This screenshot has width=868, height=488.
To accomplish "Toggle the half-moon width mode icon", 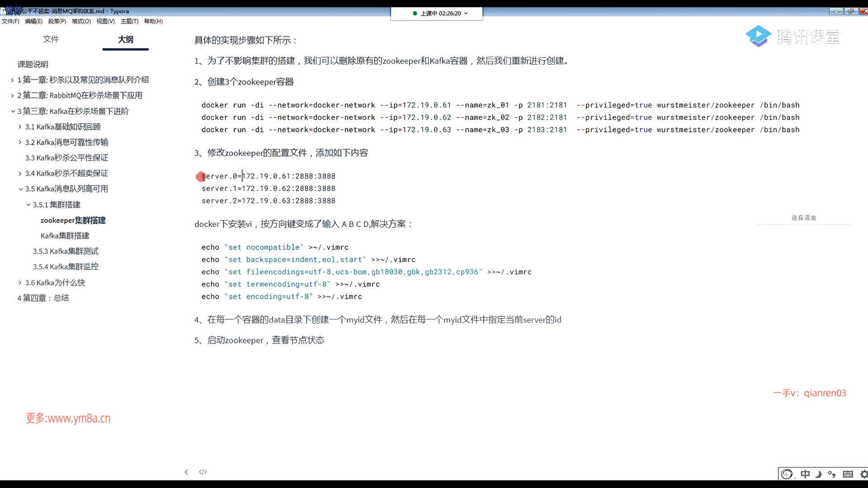I will click(x=818, y=474).
